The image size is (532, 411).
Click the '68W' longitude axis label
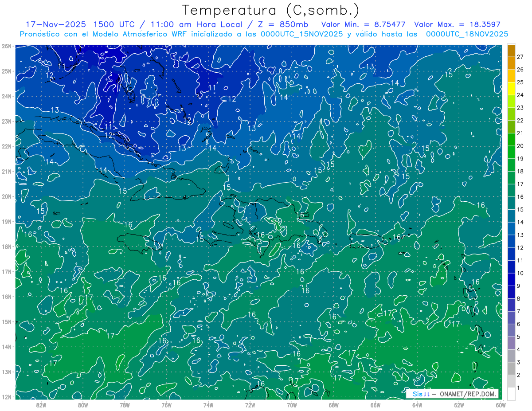(x=333, y=404)
